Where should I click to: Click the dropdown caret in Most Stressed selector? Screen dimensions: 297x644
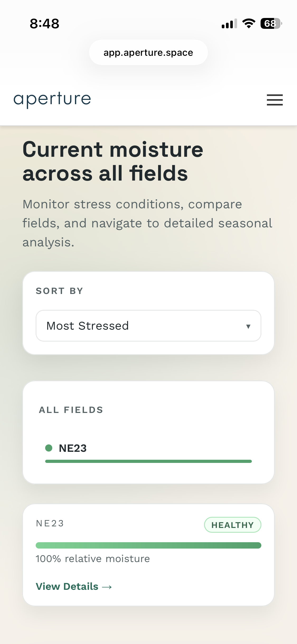click(x=248, y=326)
